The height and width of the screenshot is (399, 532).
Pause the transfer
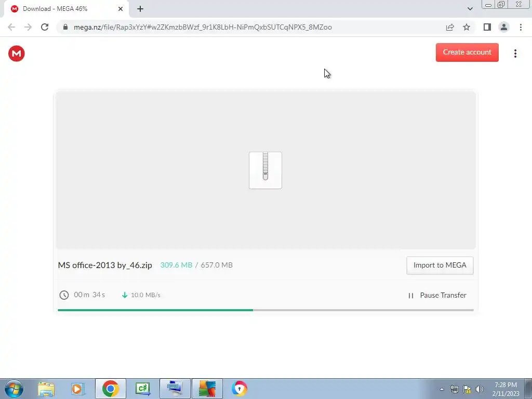tap(437, 295)
